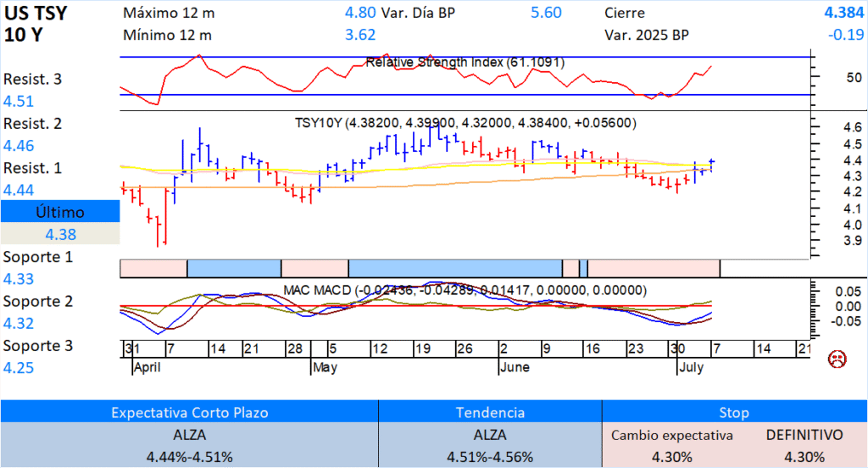Click the red sad face icon
This screenshot has width=868, height=468.
click(837, 359)
